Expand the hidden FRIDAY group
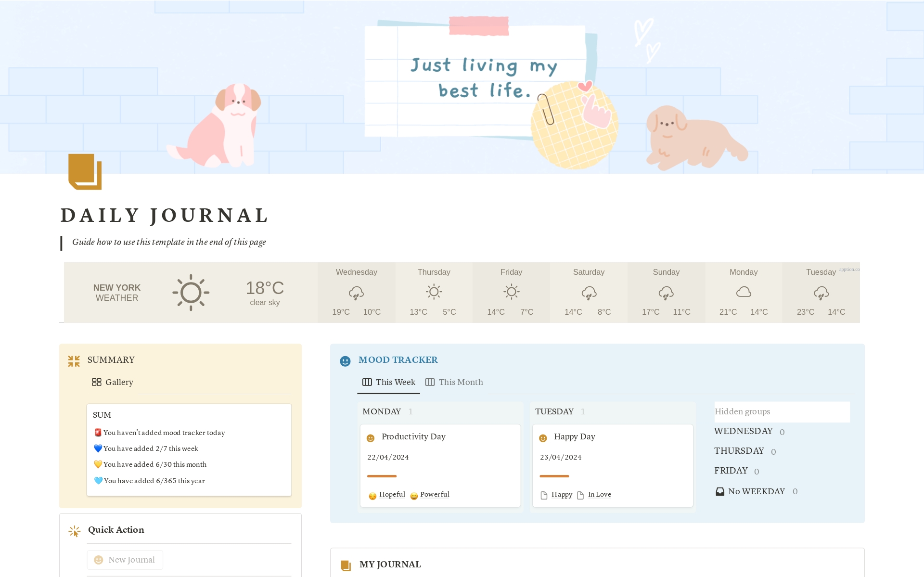The width and height of the screenshot is (924, 577). 731,471
